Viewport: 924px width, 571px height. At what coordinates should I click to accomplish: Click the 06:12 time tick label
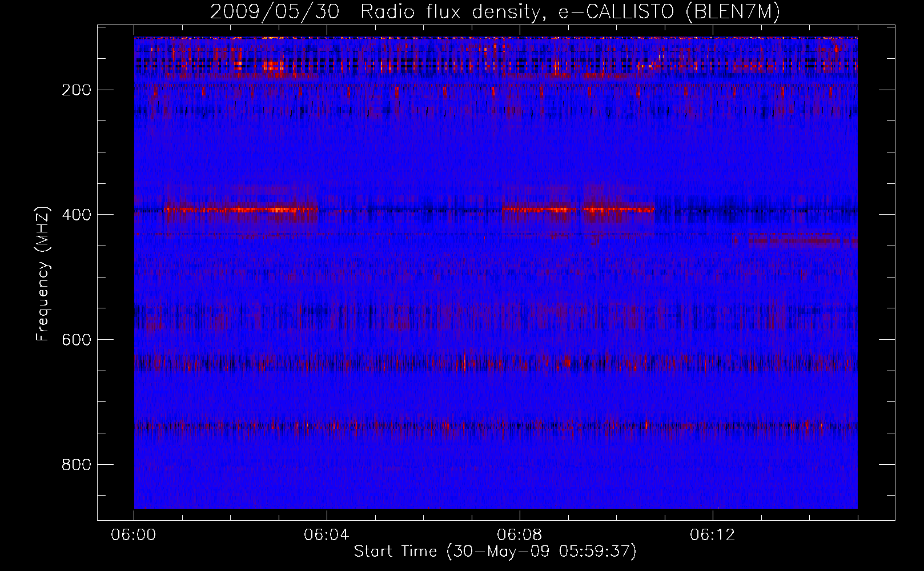click(713, 535)
